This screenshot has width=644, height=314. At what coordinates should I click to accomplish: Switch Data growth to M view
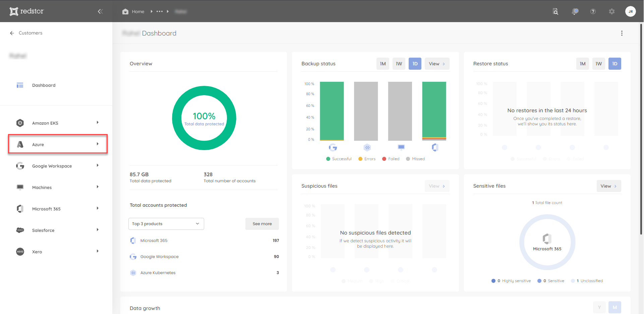pos(615,307)
